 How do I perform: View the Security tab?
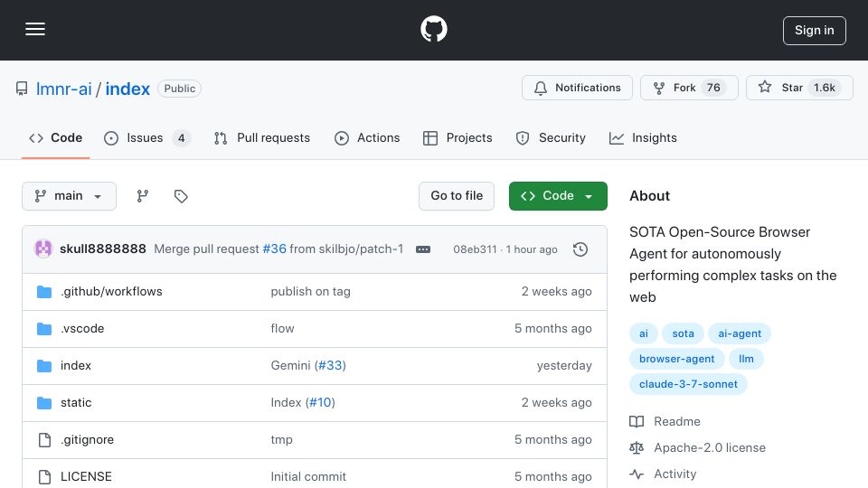coord(551,137)
